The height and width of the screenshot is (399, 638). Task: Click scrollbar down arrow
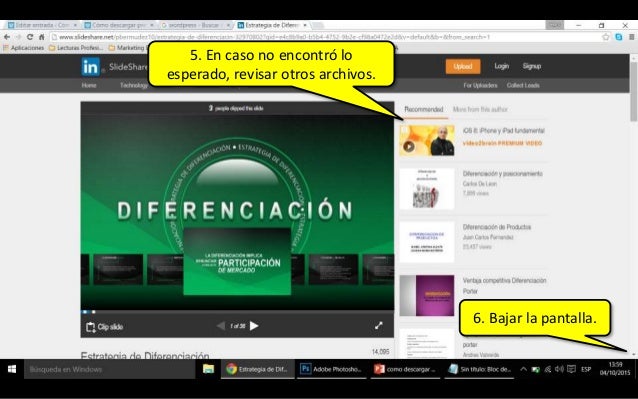coord(634,355)
